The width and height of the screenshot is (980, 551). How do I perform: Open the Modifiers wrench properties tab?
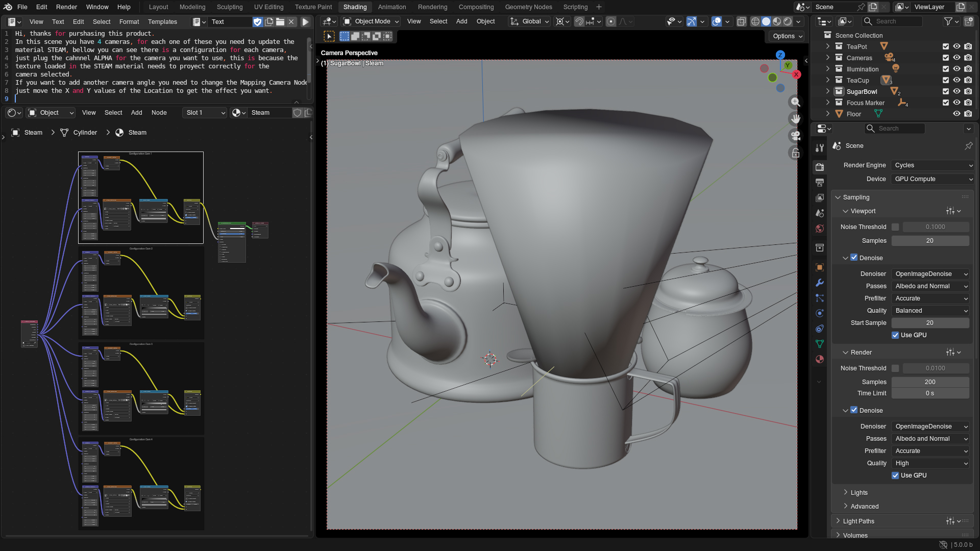(820, 283)
